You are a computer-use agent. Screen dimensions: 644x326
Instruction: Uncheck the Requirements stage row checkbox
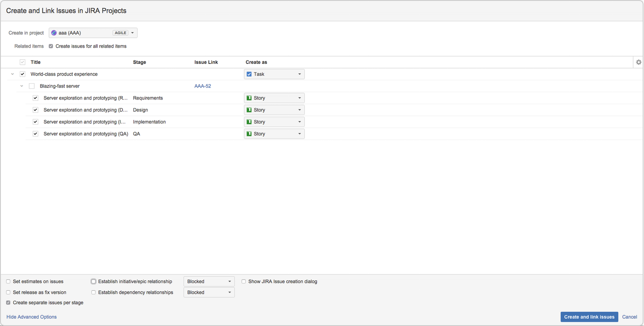pos(36,98)
